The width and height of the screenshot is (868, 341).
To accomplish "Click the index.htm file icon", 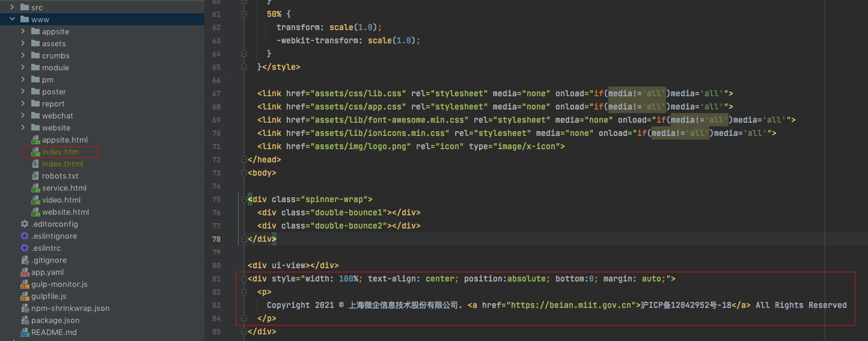I will [35, 152].
